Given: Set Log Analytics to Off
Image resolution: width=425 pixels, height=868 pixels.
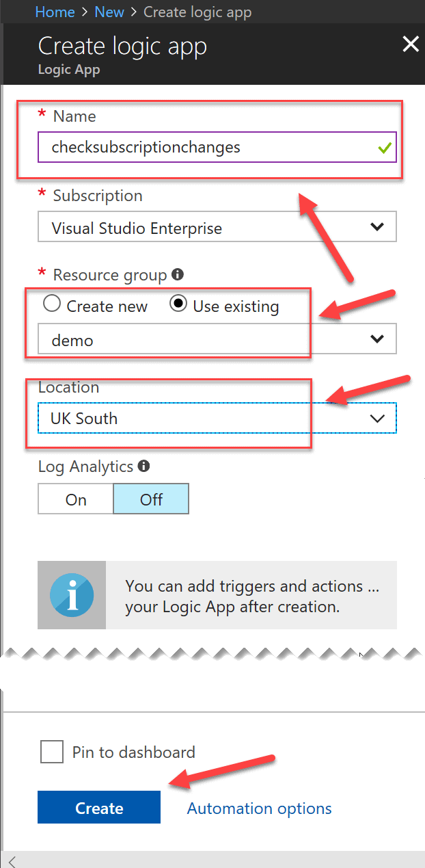Looking at the screenshot, I should point(151,499).
